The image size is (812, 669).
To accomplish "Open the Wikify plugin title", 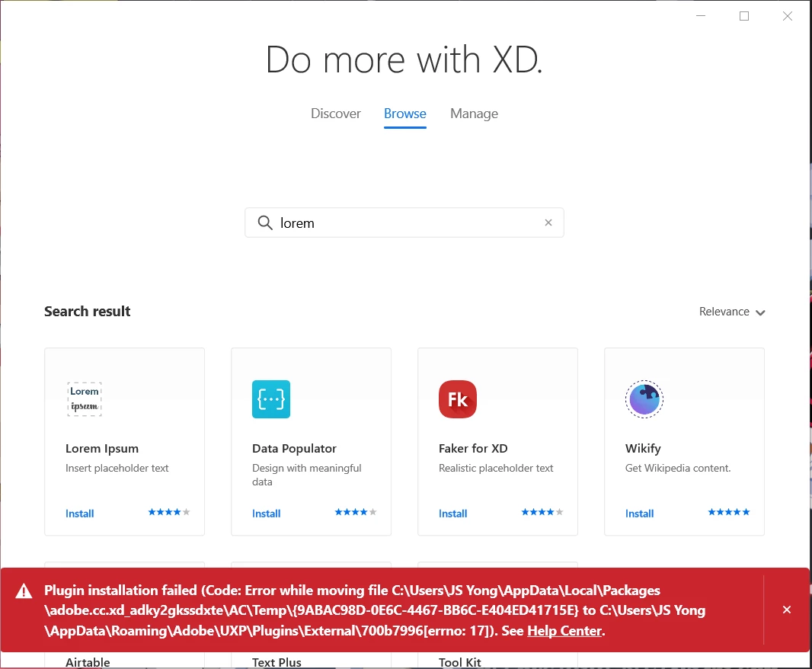I will [643, 449].
